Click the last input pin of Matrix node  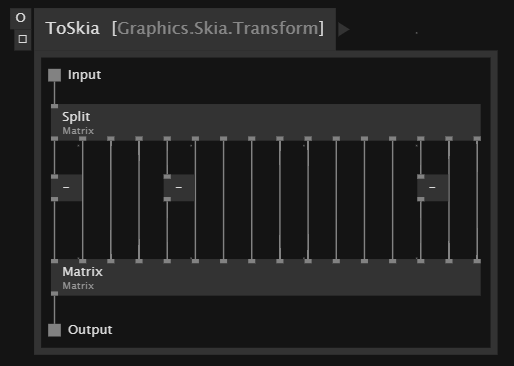click(477, 261)
